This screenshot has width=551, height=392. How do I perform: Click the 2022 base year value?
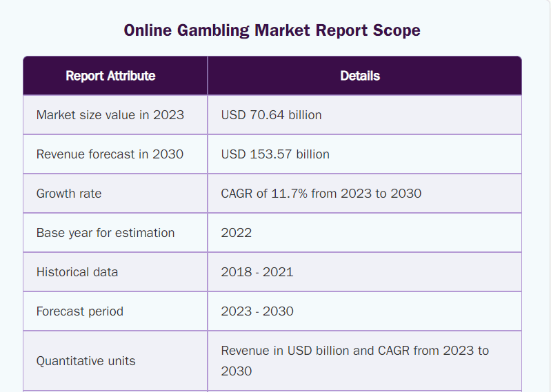236,233
